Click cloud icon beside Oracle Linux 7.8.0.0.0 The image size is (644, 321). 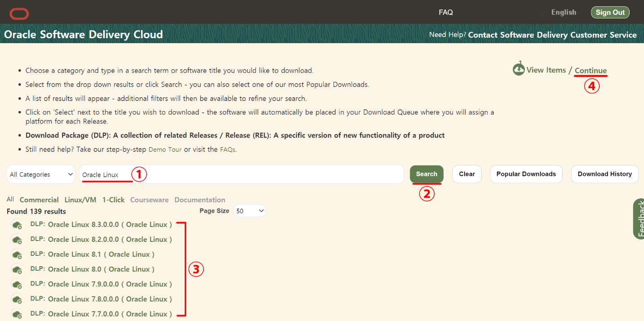pyautogui.click(x=17, y=299)
